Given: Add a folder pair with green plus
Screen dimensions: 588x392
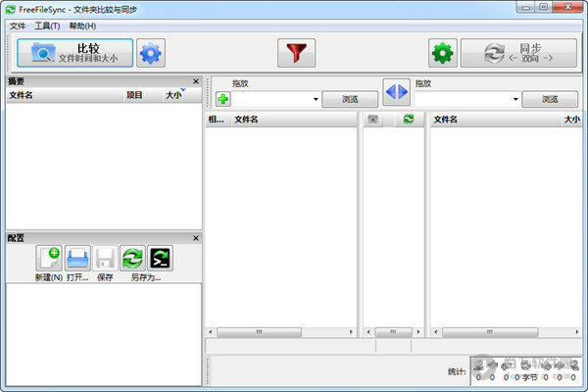Looking at the screenshot, I should pos(223,99).
